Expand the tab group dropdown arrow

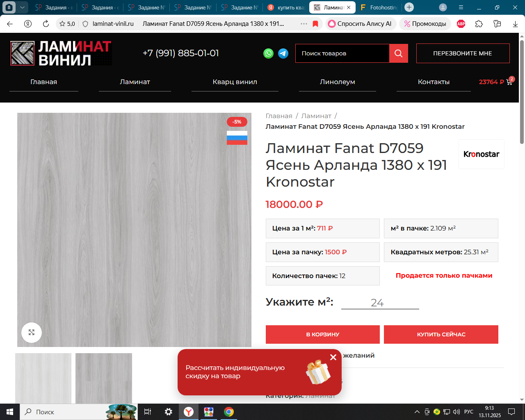(x=22, y=7)
